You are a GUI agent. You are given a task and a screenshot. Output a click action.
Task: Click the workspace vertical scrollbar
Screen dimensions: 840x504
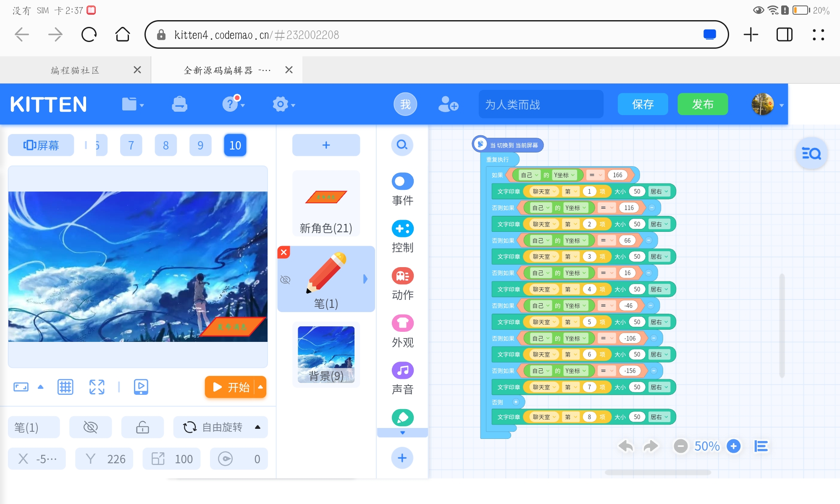(782, 326)
